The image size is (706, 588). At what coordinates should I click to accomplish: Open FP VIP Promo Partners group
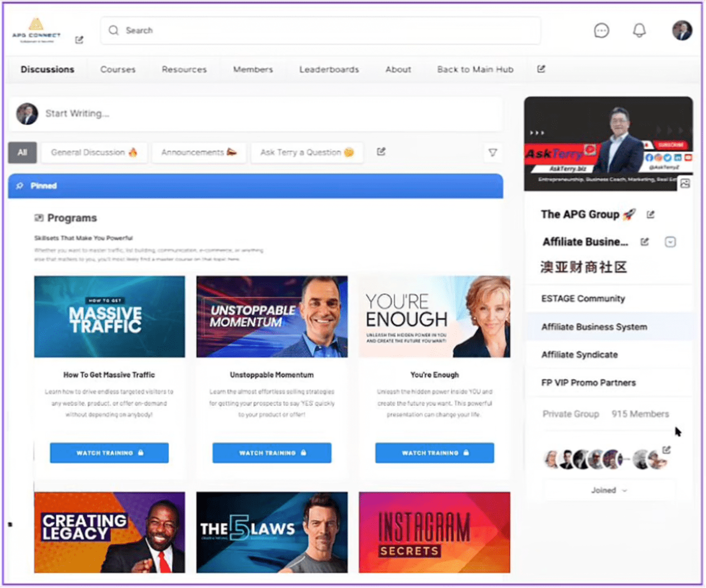608,382
